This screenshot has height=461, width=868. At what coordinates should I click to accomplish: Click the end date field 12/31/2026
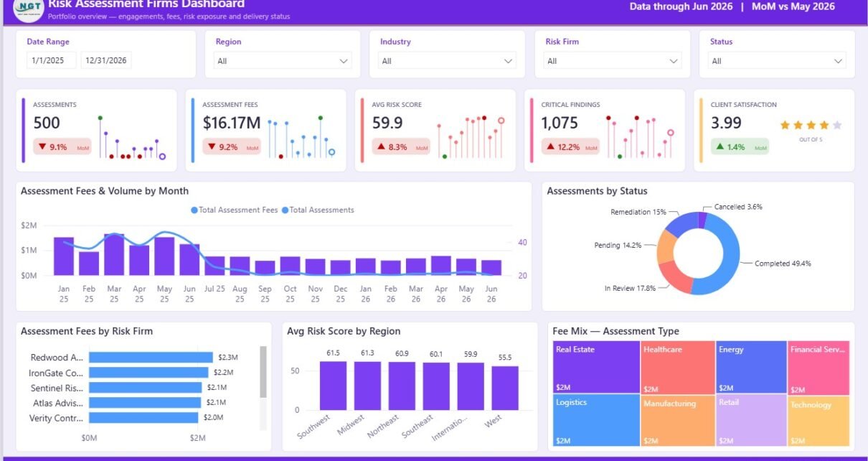tap(106, 60)
